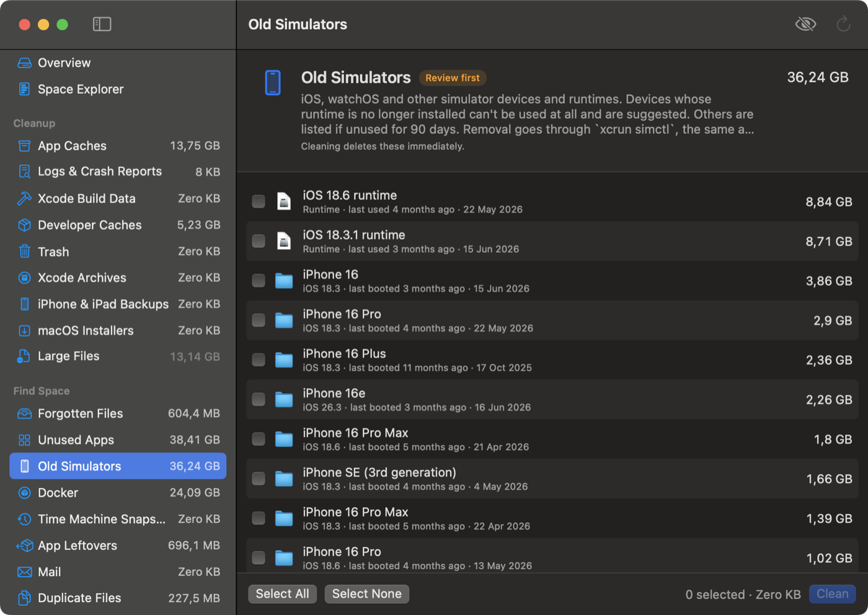The image size is (868, 615).
Task: Open App Leftovers category
Action: 118,546
